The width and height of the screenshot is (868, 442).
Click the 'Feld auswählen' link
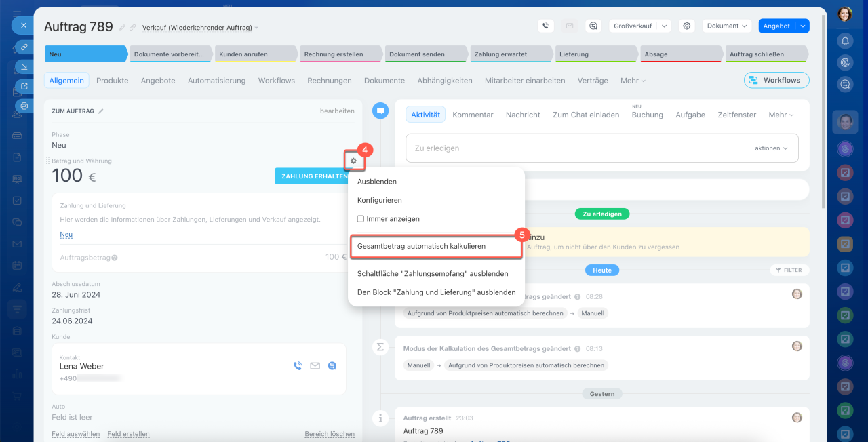tap(75, 434)
